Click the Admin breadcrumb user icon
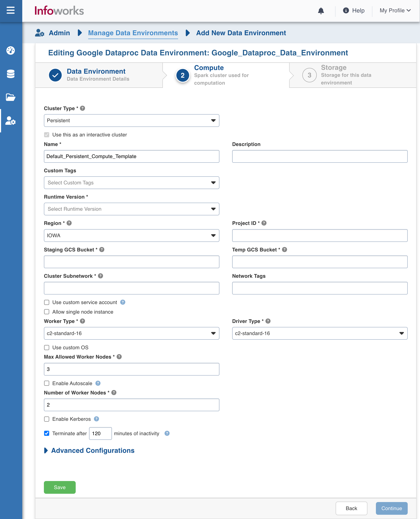Image resolution: width=420 pixels, height=519 pixels. [x=40, y=33]
